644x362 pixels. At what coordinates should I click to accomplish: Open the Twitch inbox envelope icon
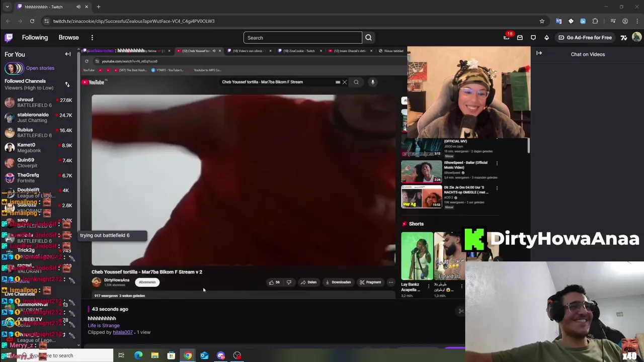(x=520, y=38)
